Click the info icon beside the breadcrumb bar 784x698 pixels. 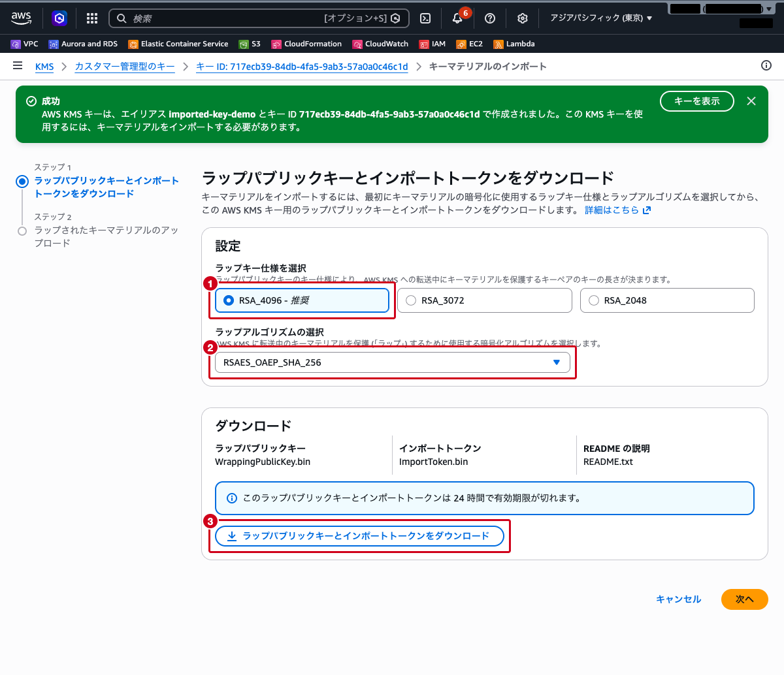tap(766, 65)
